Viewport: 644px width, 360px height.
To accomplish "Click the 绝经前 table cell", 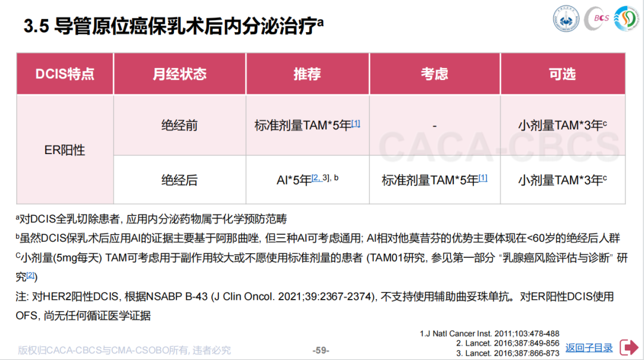I will coord(179,126).
